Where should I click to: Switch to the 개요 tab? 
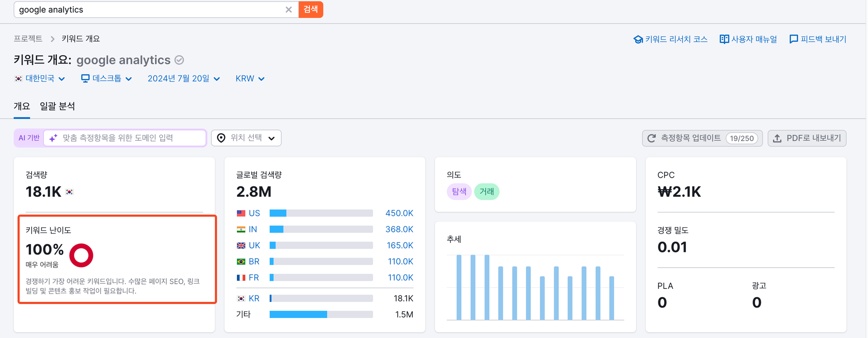click(x=22, y=106)
